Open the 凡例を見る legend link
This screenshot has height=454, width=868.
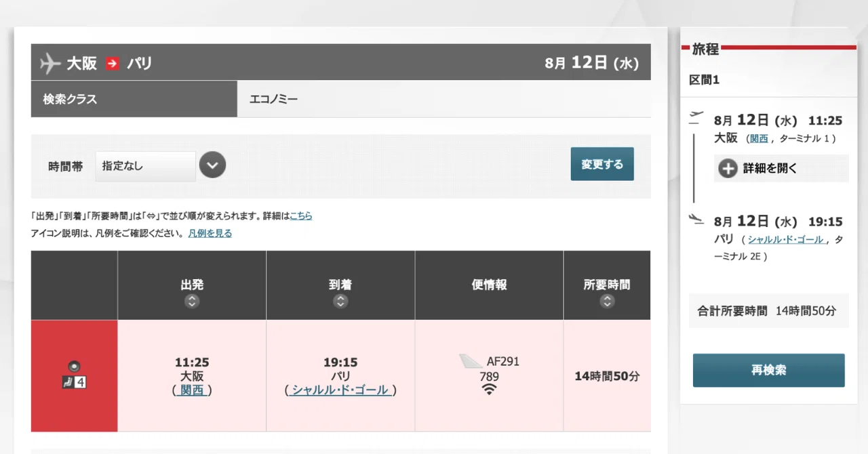pyautogui.click(x=210, y=233)
